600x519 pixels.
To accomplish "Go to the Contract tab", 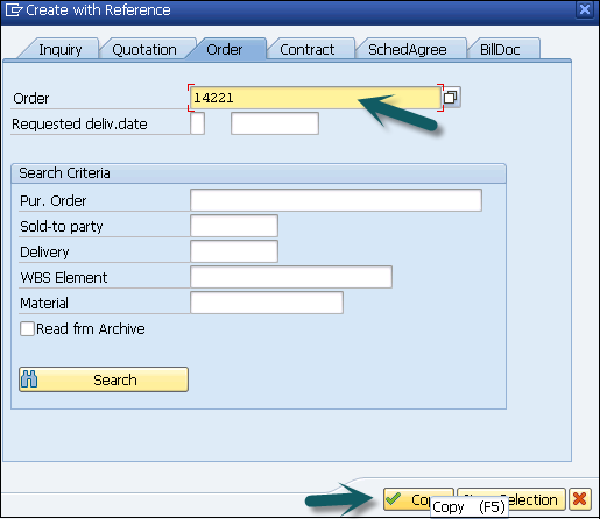I will 307,50.
